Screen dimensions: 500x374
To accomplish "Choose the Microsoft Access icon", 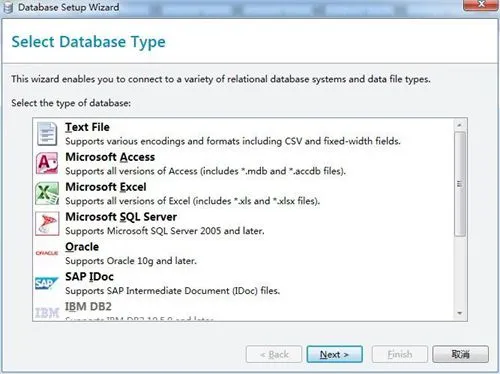I will point(47,163).
